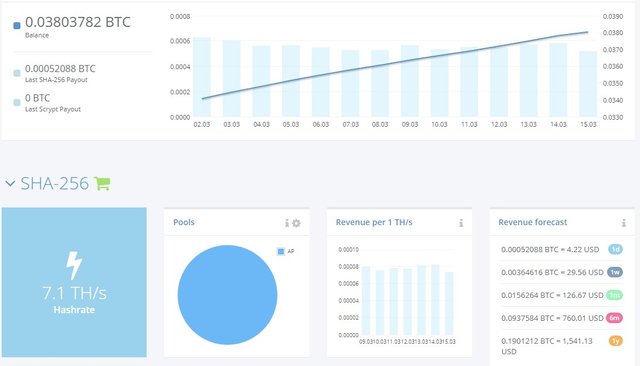Click the 'Last SHA-256 Payout' label
The image size is (640, 366).
pyautogui.click(x=56, y=80)
